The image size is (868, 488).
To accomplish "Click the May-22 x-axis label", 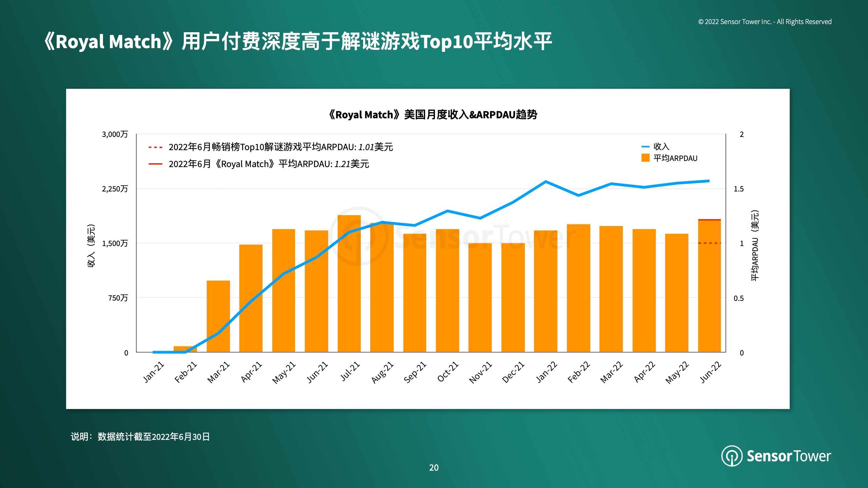I will point(677,372).
